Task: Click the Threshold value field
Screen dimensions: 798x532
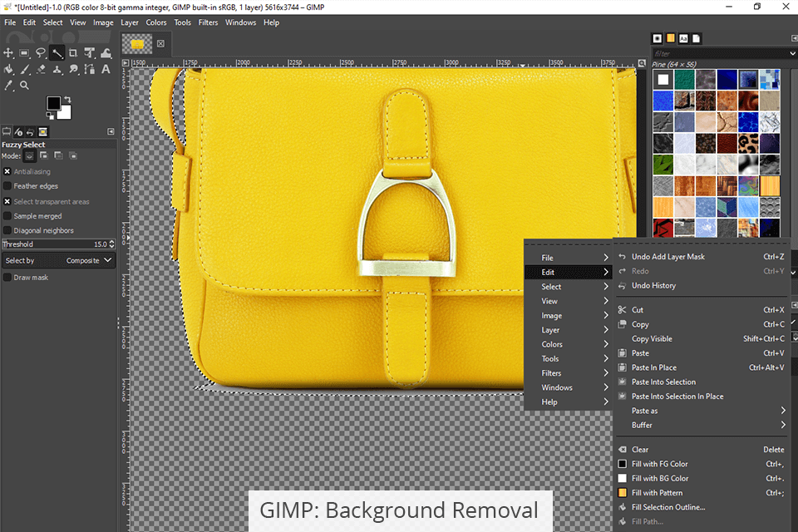Action: point(58,244)
